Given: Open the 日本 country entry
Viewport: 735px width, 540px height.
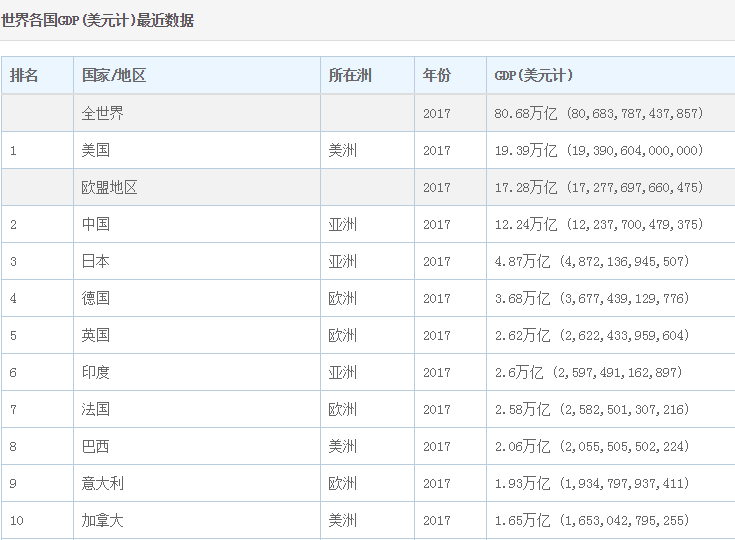Looking at the screenshot, I should [96, 261].
